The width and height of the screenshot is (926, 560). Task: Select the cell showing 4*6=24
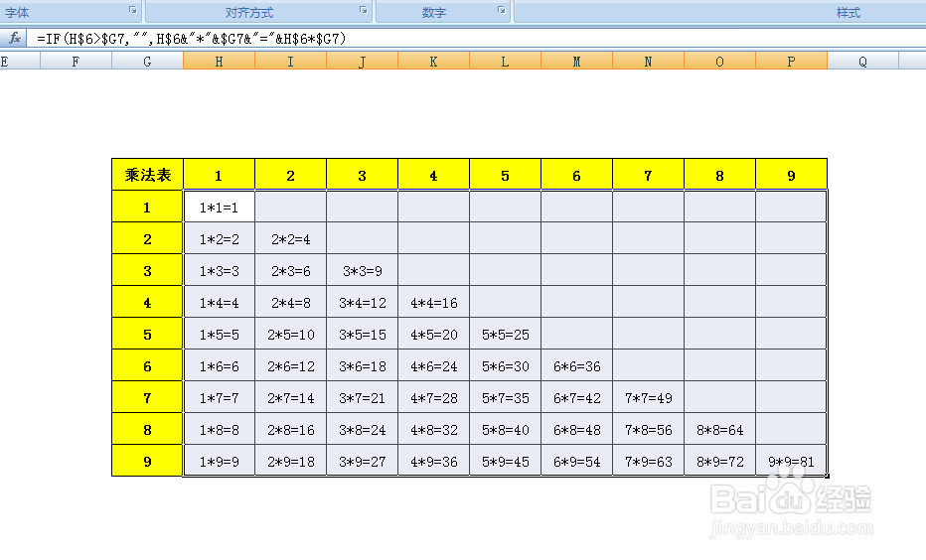[x=433, y=365]
